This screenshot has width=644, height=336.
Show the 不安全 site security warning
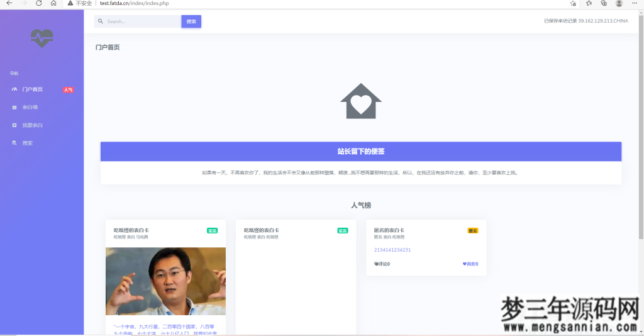click(80, 3)
